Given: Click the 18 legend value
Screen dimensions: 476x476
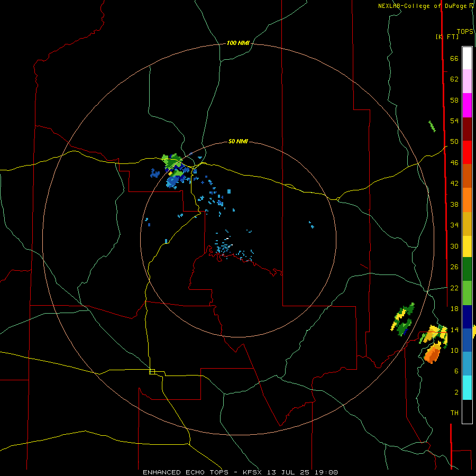Looking at the screenshot, I should pyautogui.click(x=454, y=309).
